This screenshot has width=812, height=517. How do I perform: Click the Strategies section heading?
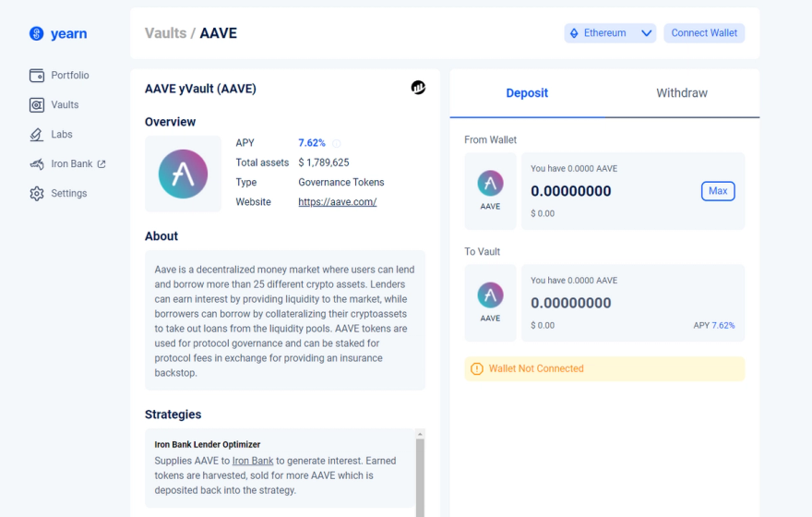coord(173,415)
